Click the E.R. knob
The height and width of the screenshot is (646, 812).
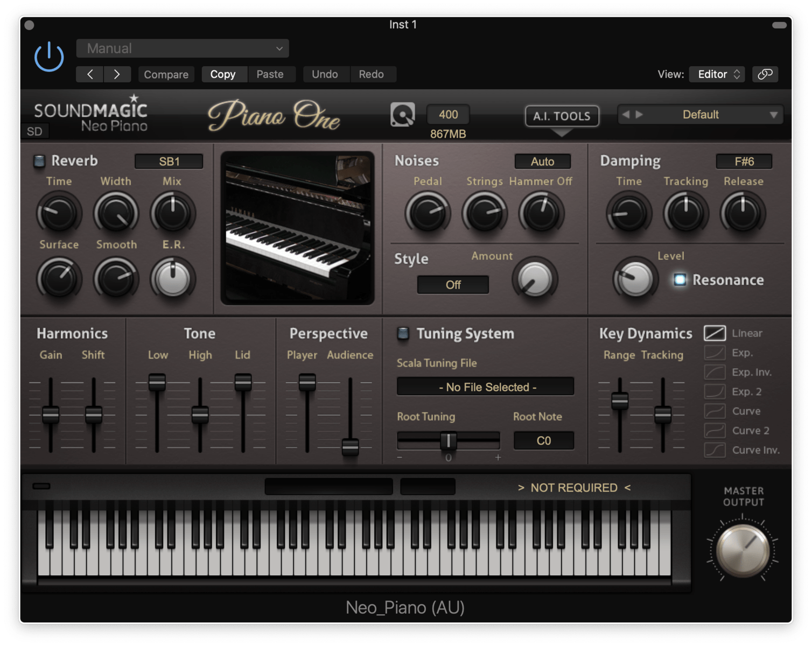click(x=172, y=278)
